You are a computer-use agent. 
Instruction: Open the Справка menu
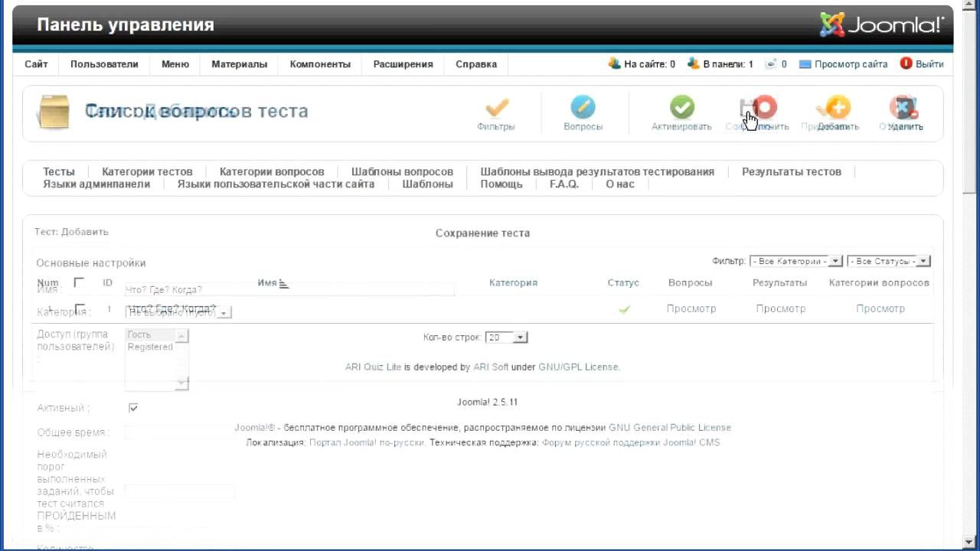(476, 64)
